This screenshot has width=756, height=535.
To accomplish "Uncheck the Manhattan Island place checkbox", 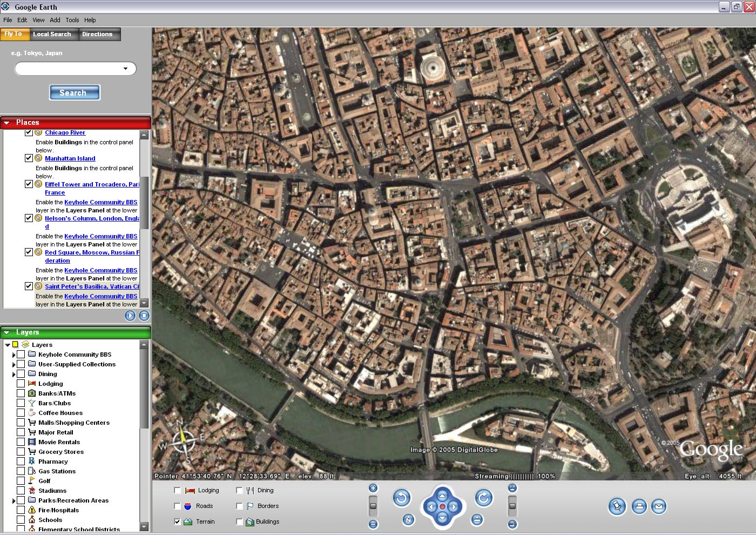I will pos(29,158).
